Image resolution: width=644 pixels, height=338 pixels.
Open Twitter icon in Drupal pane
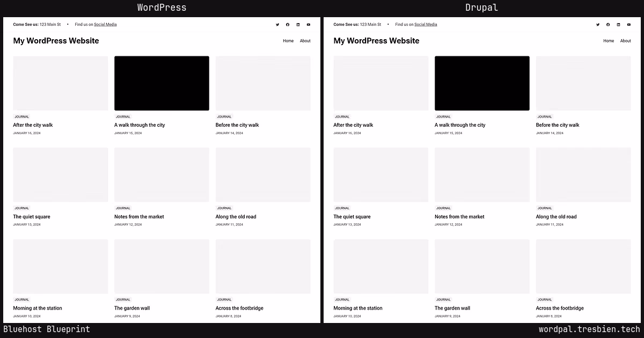click(598, 25)
